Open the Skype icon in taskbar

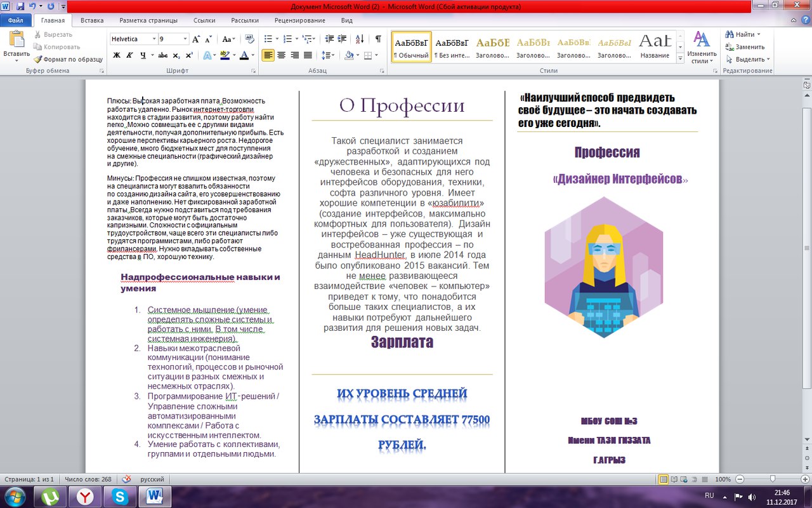[119, 497]
